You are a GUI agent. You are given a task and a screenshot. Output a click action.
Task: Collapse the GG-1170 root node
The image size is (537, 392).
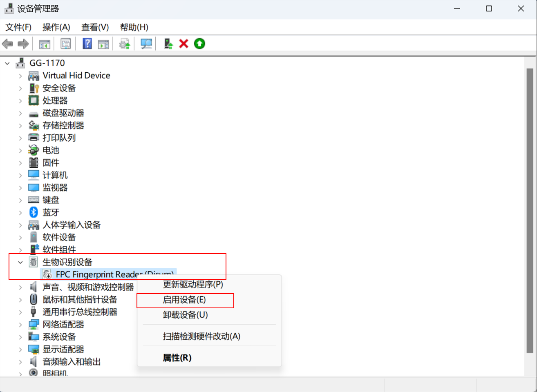pos(7,63)
